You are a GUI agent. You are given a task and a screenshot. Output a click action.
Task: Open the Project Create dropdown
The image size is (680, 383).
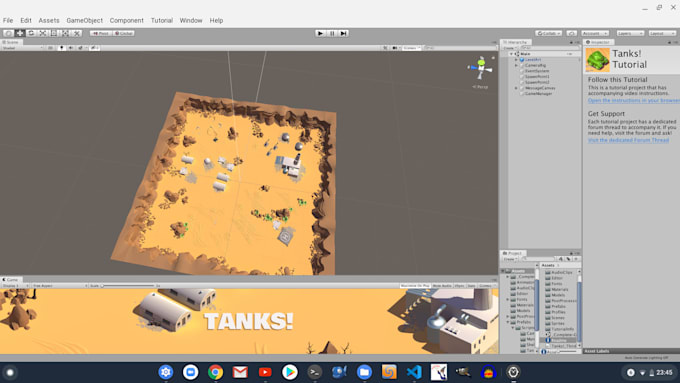click(x=510, y=259)
